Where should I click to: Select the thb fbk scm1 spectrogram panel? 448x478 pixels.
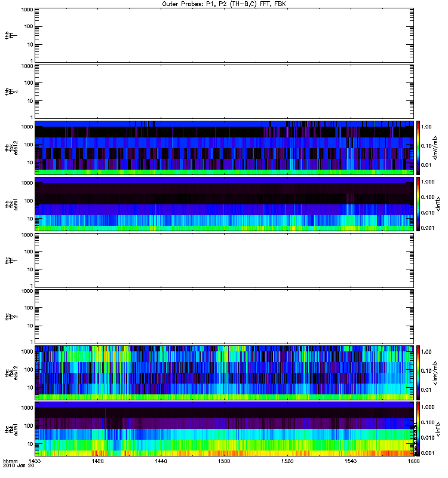pyautogui.click(x=225, y=204)
